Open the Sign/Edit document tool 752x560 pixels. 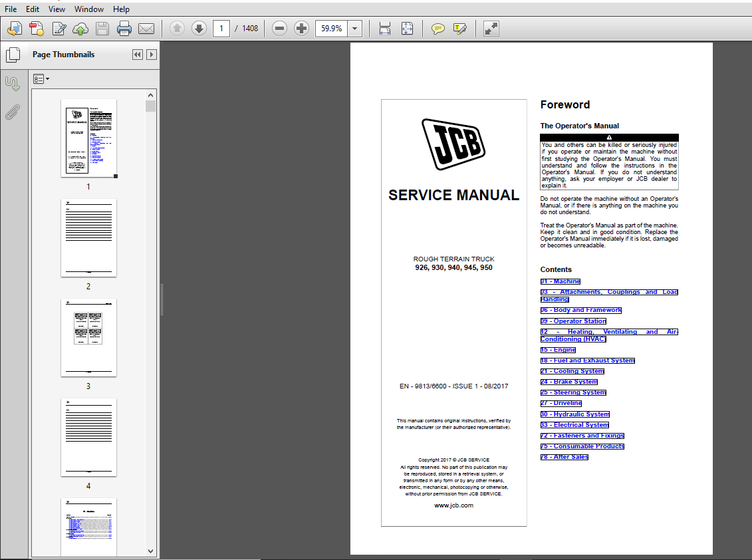coord(59,29)
